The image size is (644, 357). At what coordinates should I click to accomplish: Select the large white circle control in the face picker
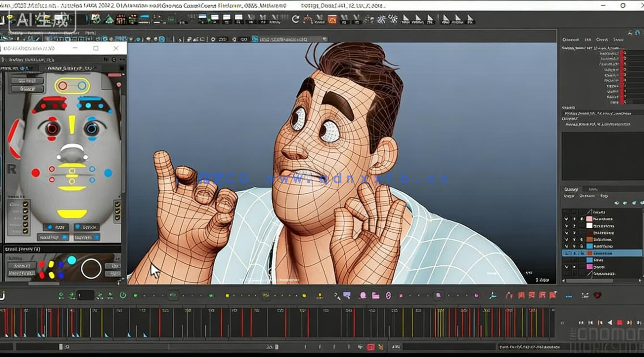click(91, 269)
